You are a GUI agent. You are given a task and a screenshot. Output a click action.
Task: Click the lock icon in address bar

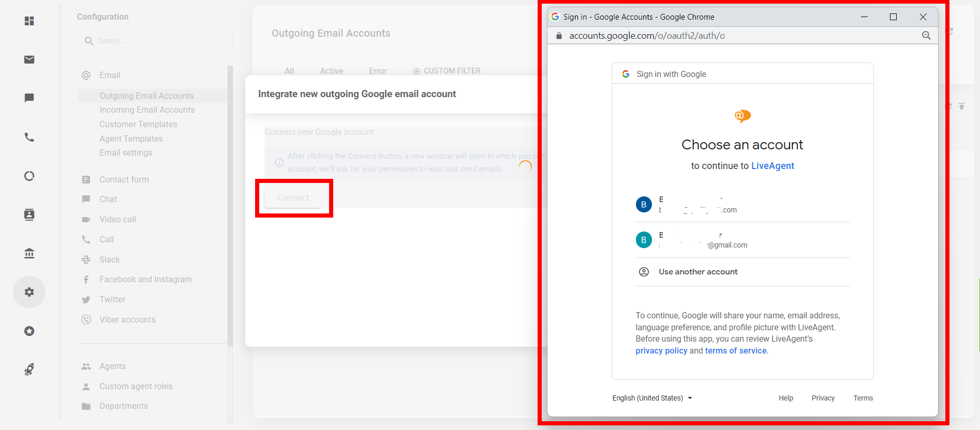[x=559, y=36]
